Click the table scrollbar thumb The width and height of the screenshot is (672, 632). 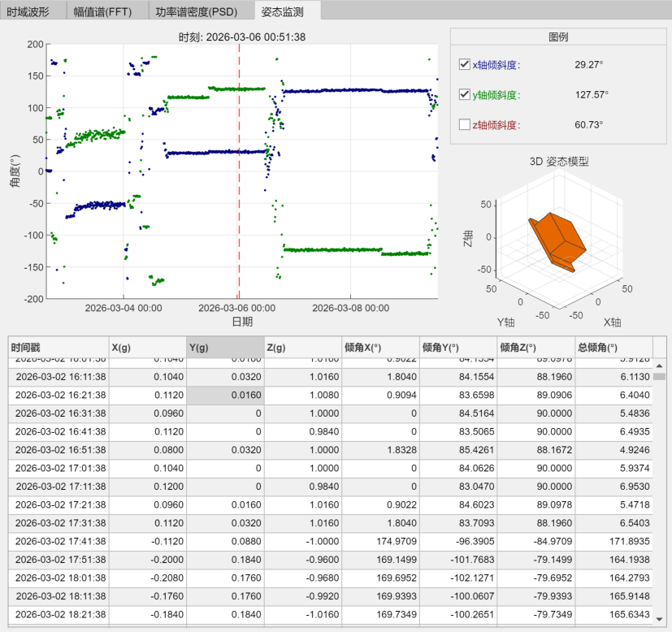(659, 377)
